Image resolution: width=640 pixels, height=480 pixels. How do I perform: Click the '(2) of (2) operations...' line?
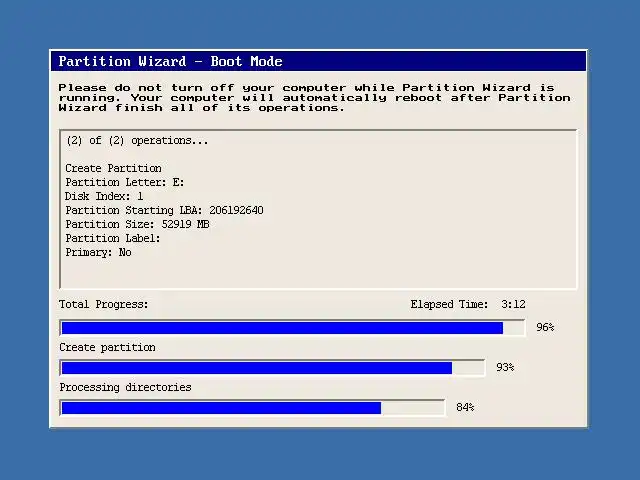tap(137, 141)
